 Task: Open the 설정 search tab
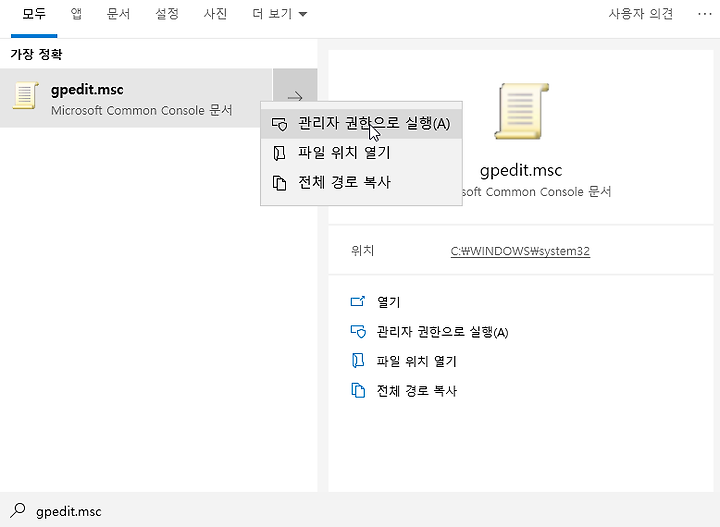(x=167, y=14)
